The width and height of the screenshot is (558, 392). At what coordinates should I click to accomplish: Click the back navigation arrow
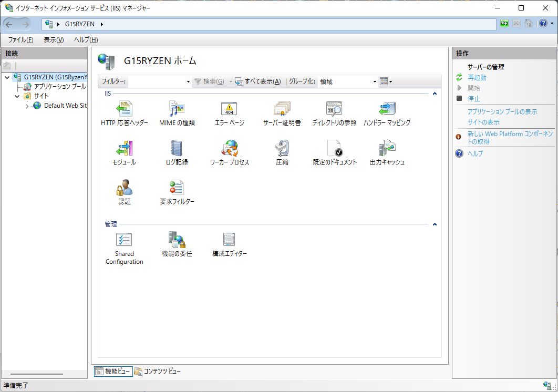click(9, 24)
